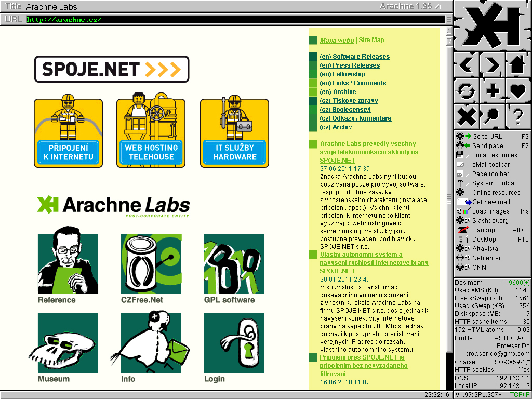Open Page toolbar entry
Image resolution: width=532 pixels, height=399 pixels.
(493, 174)
